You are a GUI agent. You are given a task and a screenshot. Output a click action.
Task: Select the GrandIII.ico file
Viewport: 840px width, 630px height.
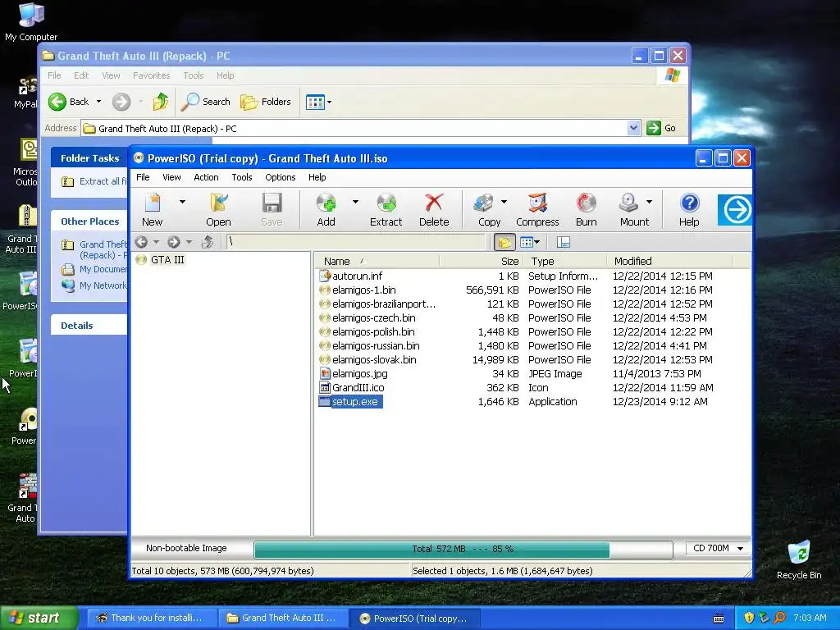point(358,387)
